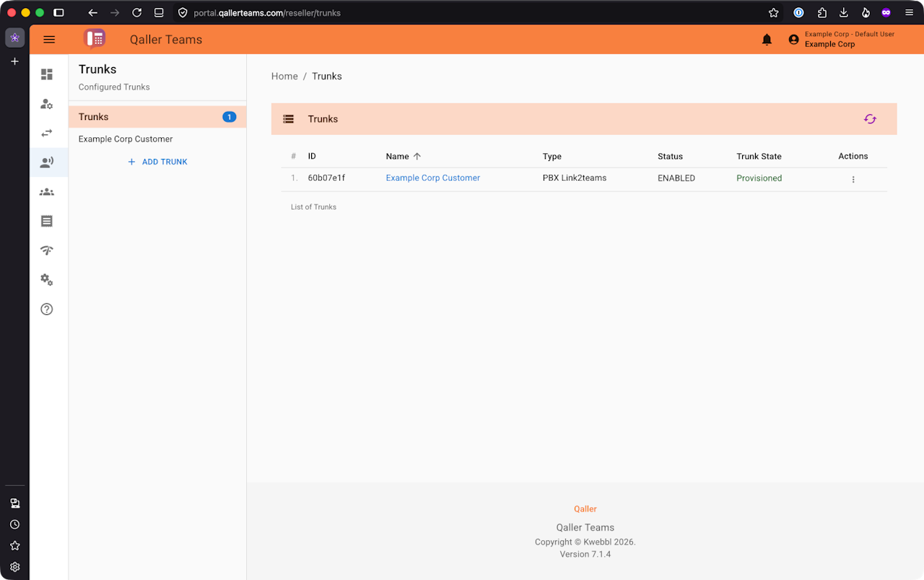This screenshot has height=580, width=924.
Task: Toggle the browser sidebar panel
Action: pos(59,13)
